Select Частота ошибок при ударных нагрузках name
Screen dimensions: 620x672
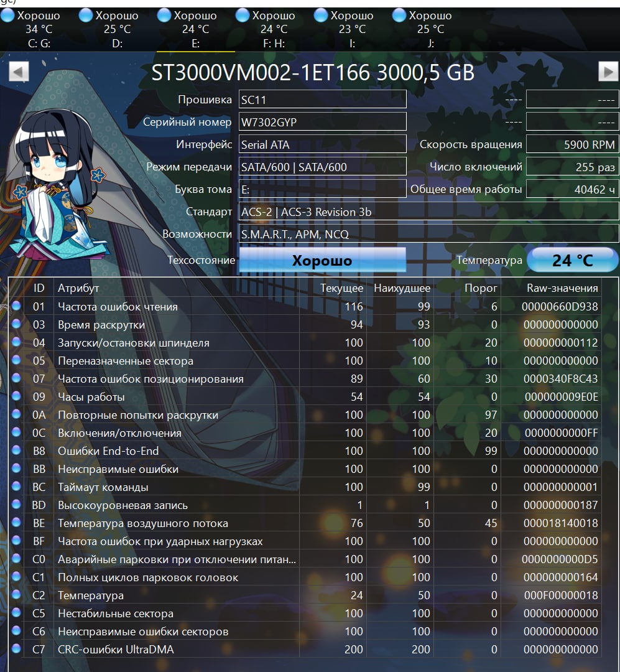[160, 541]
